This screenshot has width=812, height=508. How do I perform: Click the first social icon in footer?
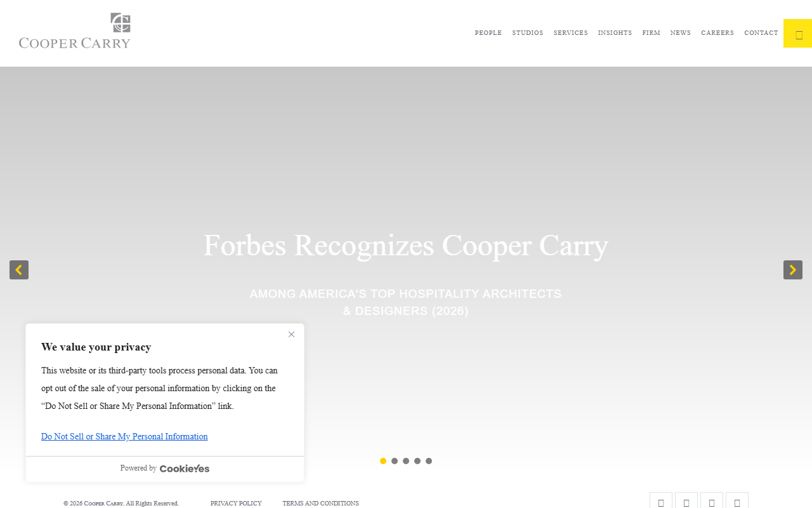(661, 500)
